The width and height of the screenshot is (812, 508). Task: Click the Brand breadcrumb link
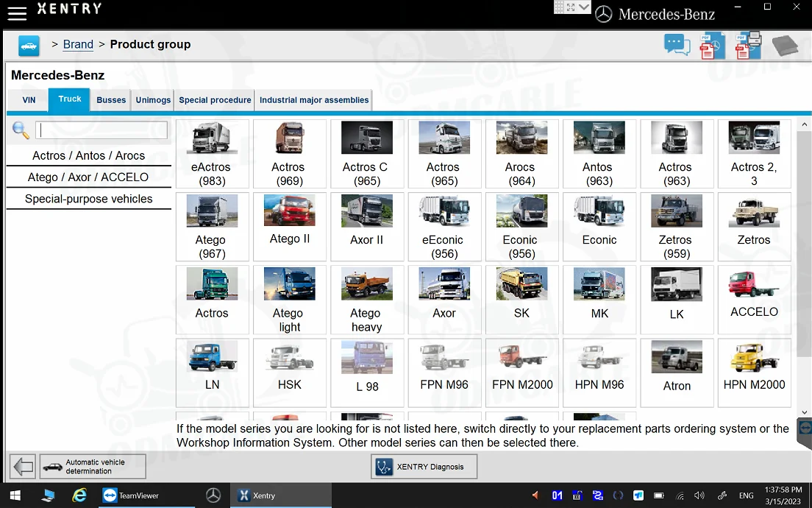[x=78, y=45]
